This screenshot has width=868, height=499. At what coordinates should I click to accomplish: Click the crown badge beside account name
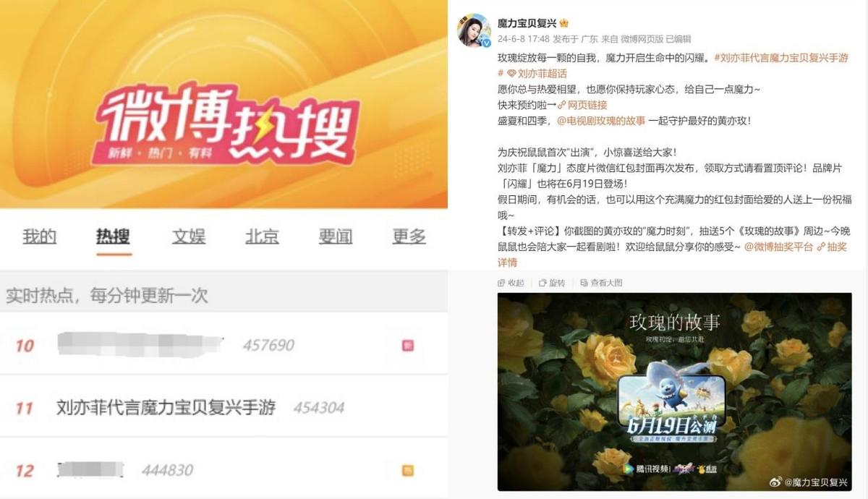565,23
